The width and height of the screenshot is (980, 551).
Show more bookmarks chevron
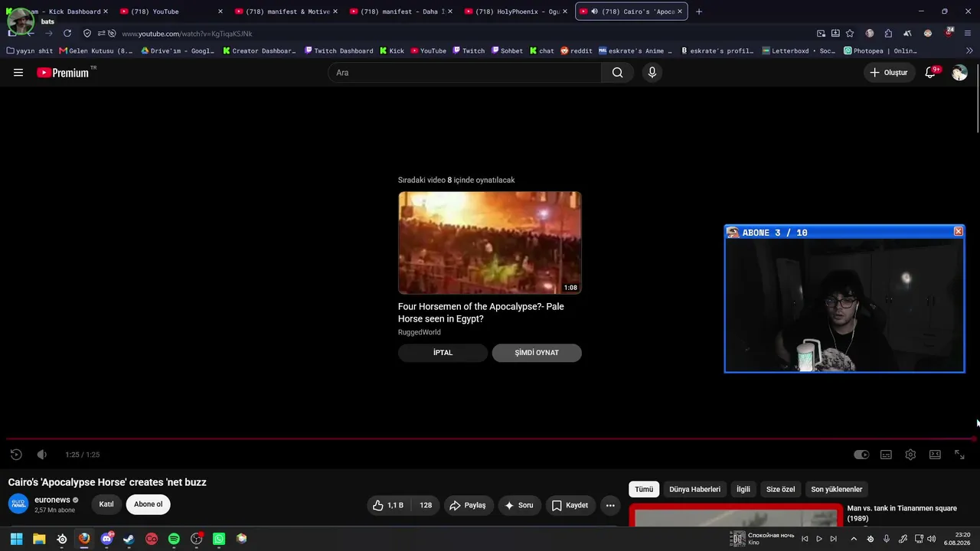click(x=969, y=51)
